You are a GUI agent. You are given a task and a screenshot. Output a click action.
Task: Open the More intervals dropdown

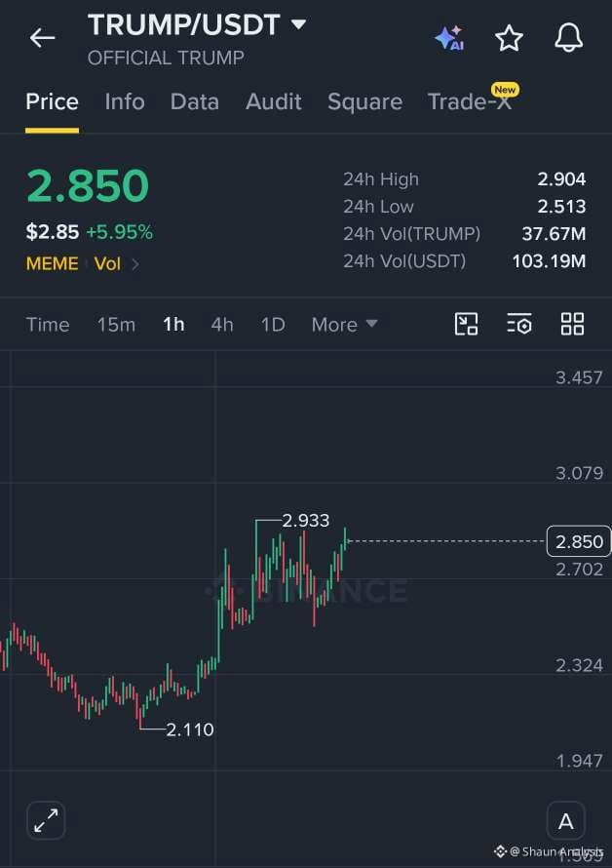pyautogui.click(x=344, y=325)
